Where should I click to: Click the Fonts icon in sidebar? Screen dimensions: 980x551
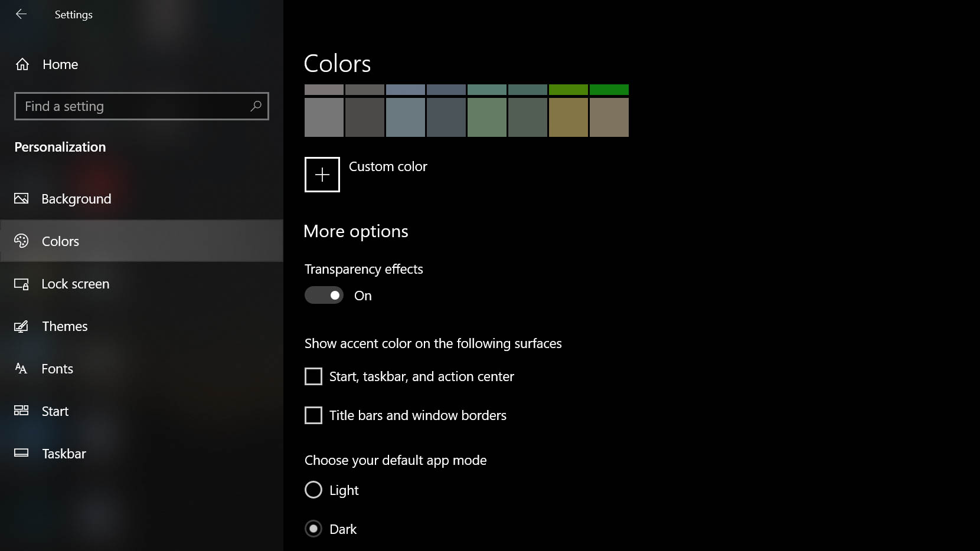[21, 369]
